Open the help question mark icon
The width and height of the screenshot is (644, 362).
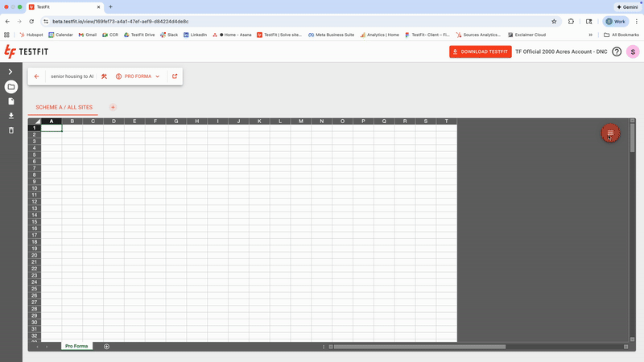point(617,51)
